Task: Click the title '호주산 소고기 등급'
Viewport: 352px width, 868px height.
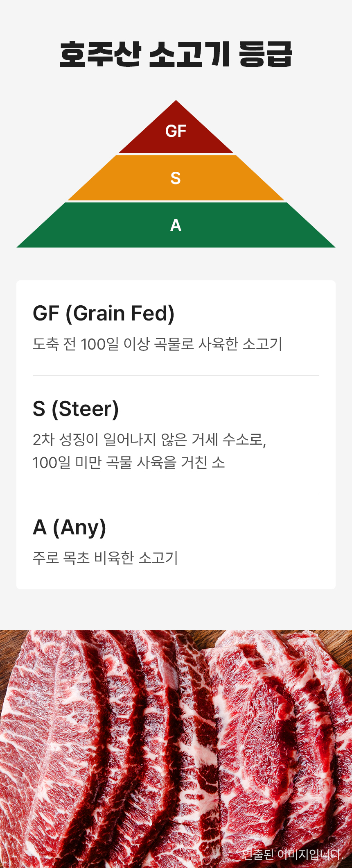Action: [176, 54]
